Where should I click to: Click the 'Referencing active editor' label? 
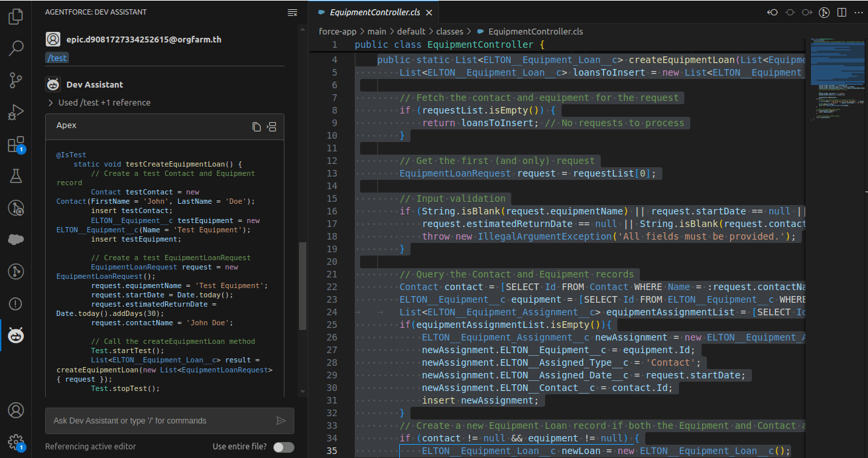90,447
